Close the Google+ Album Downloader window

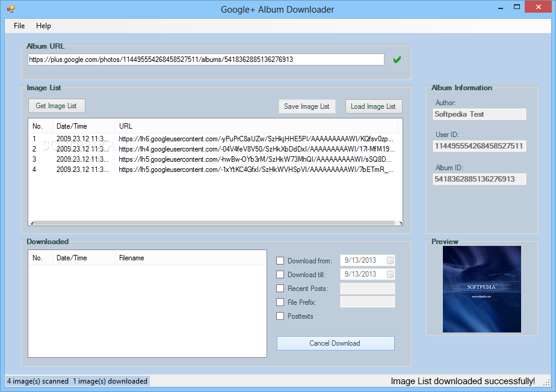(539, 7)
